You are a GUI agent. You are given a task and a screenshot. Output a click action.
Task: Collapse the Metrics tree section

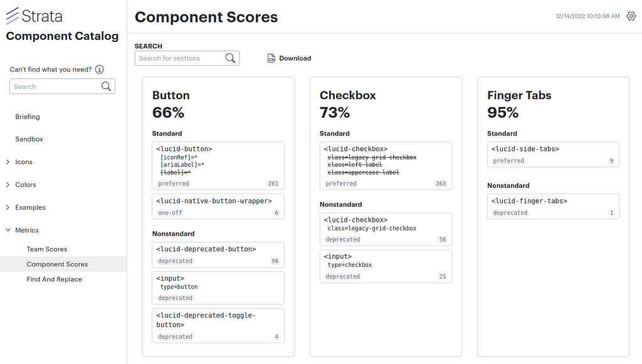point(8,231)
